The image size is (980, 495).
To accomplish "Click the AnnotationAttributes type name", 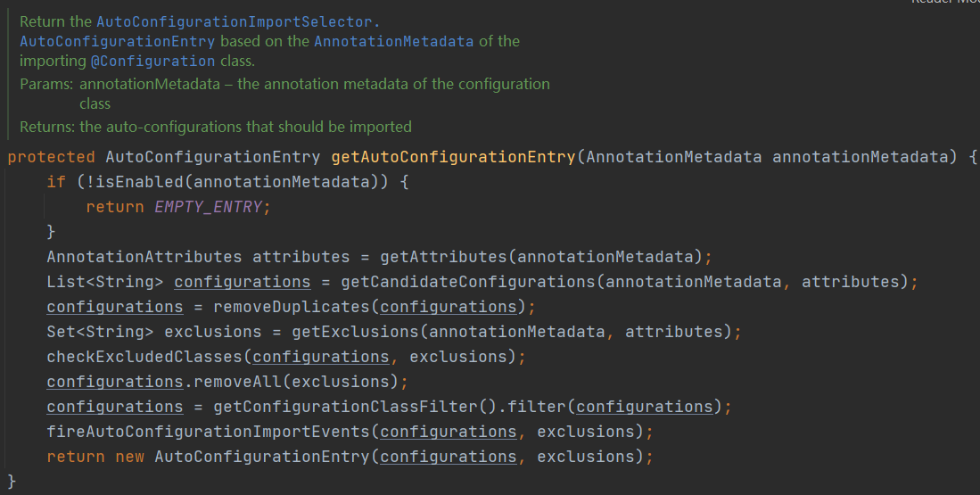I will pos(144,257).
